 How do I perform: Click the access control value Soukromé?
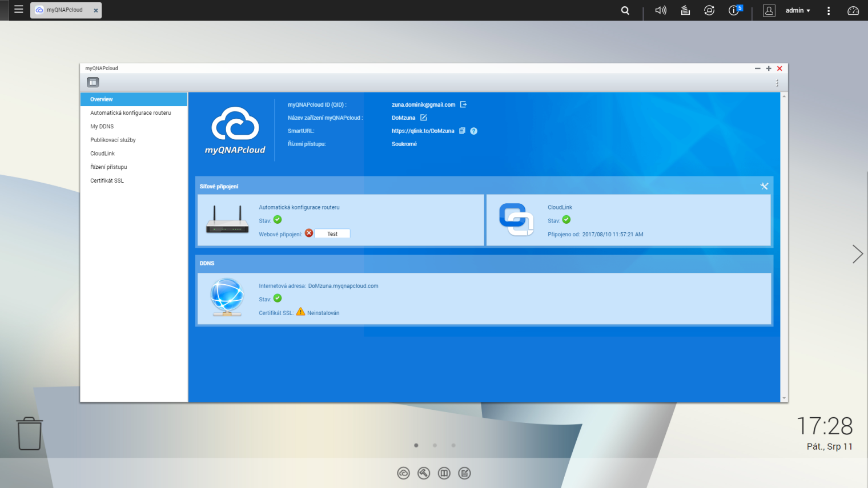[x=404, y=144]
